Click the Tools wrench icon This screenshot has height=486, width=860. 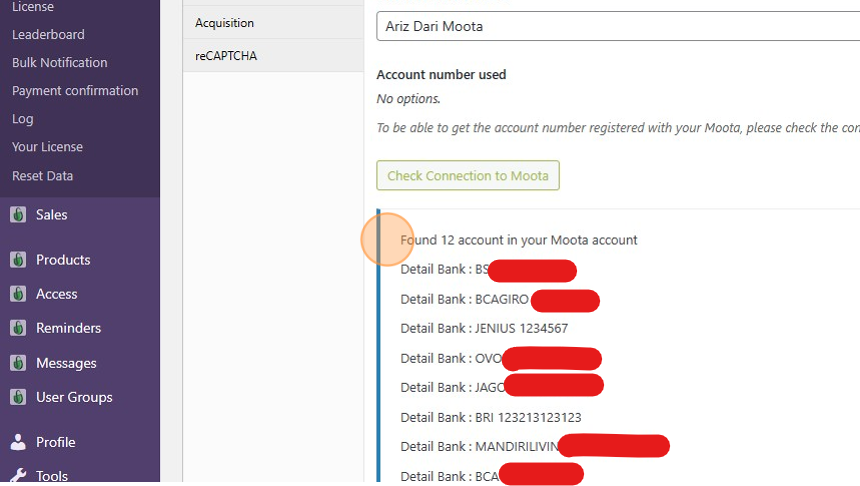[18, 475]
